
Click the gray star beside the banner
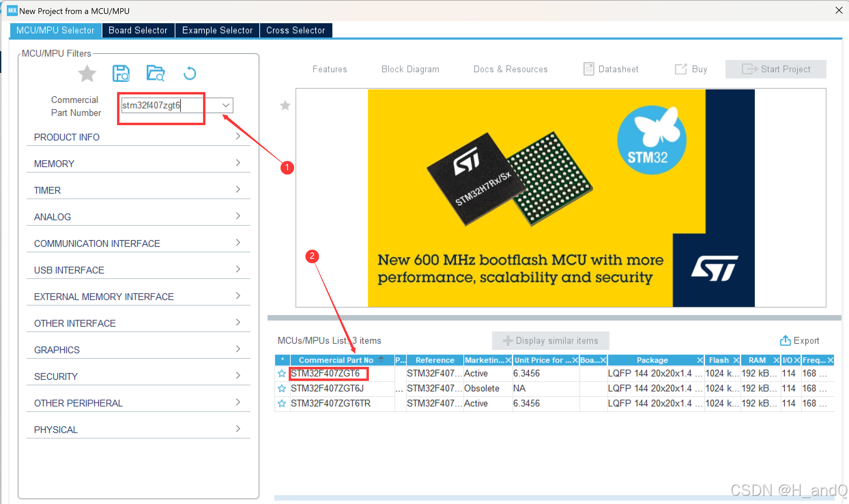pyautogui.click(x=285, y=106)
